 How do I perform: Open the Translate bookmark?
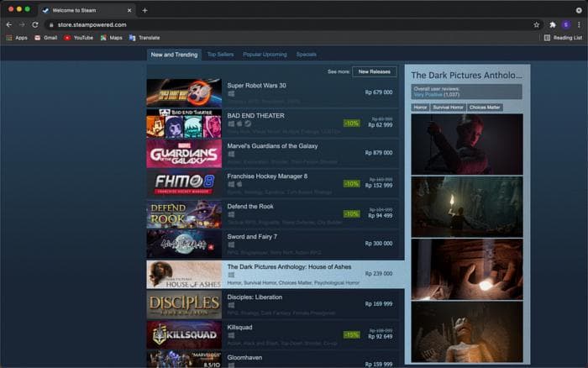[x=144, y=38]
